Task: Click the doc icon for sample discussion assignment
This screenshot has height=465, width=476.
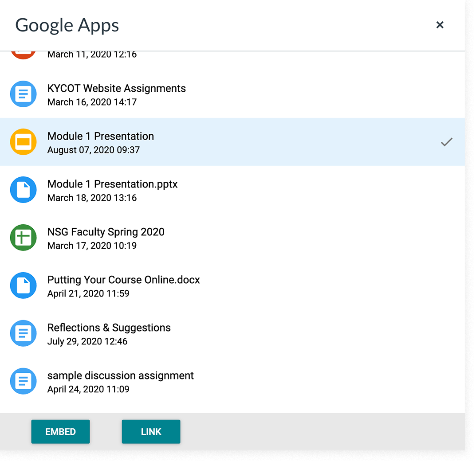Action: [x=24, y=381]
